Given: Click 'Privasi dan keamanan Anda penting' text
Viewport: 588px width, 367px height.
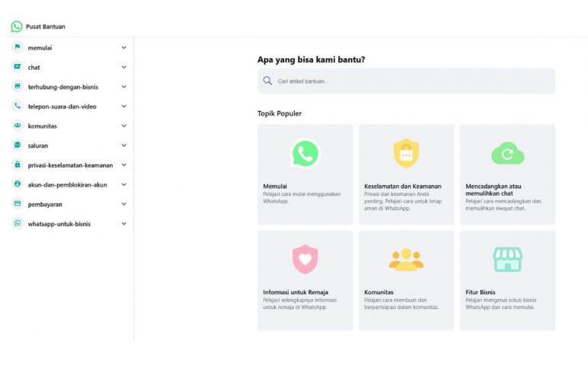Looking at the screenshot, I should (402, 201).
